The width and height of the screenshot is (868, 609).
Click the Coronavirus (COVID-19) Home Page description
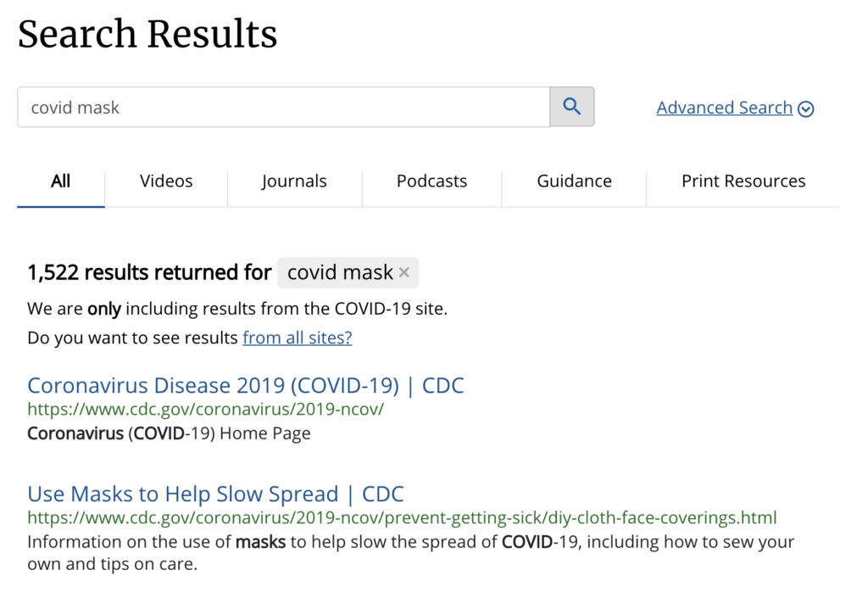tap(169, 433)
